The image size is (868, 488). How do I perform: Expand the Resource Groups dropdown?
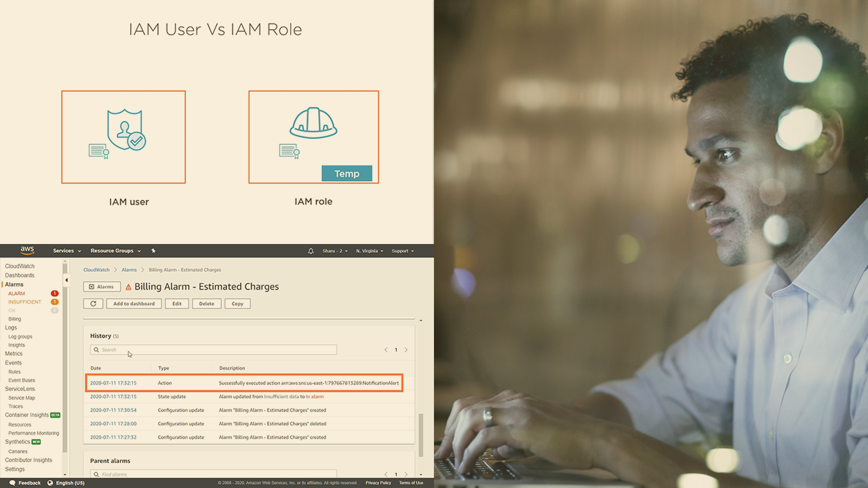click(x=115, y=251)
